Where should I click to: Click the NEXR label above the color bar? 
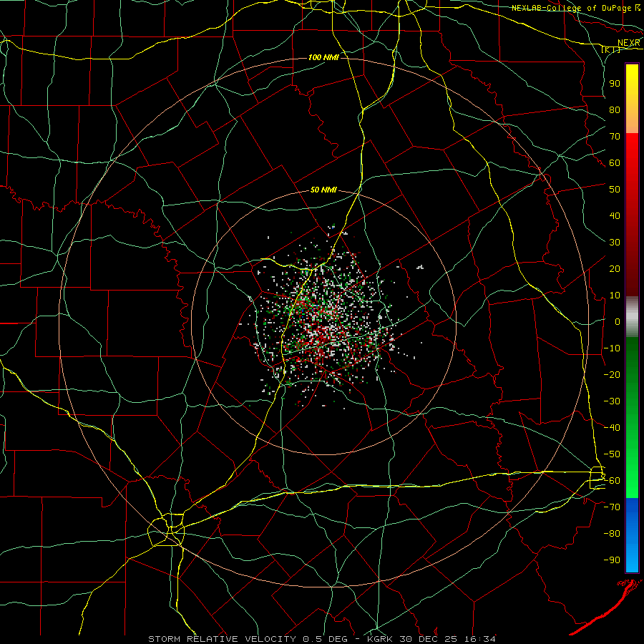(x=628, y=43)
